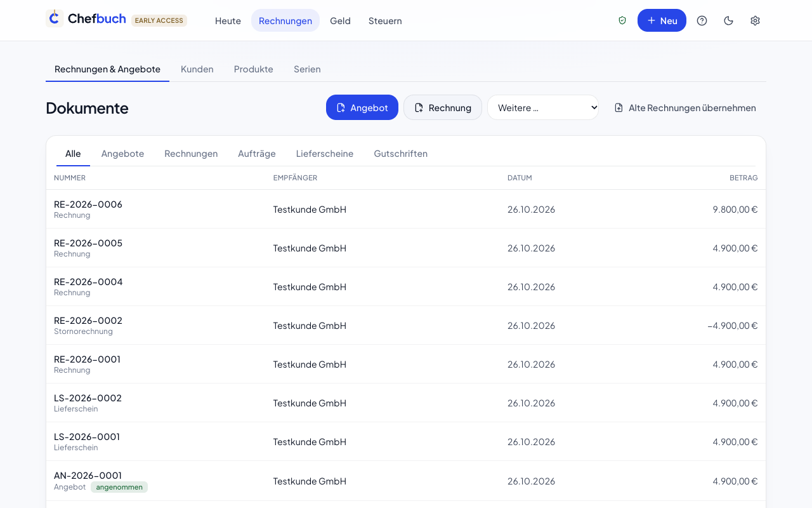
Task: Open invoice RE-2026-0005
Action: (x=406, y=248)
